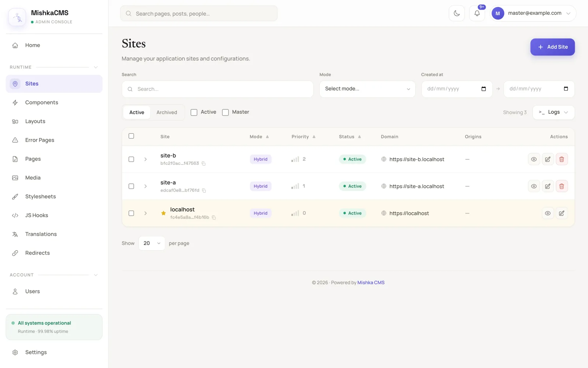This screenshot has height=368, width=588.
Task: Focus the sites Search field
Action: click(218, 89)
